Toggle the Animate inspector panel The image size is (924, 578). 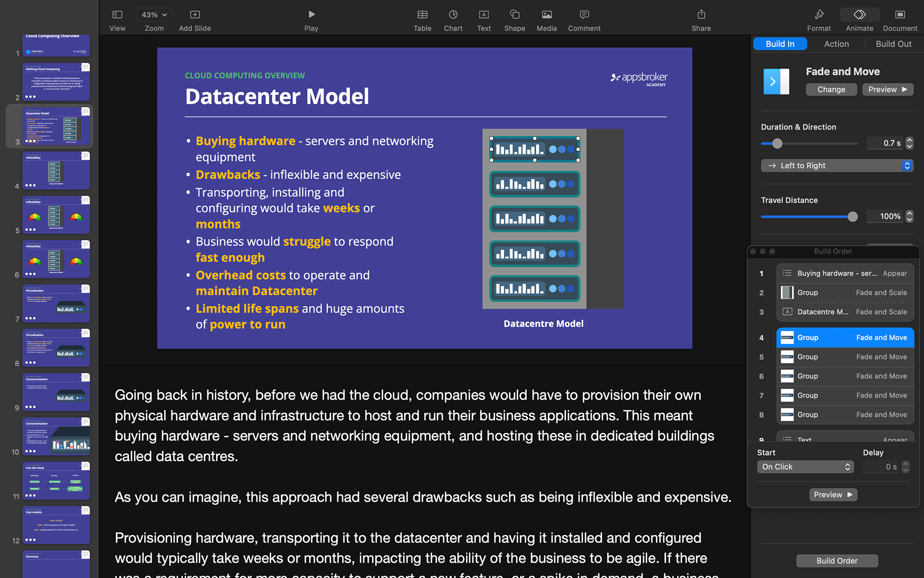(x=859, y=15)
